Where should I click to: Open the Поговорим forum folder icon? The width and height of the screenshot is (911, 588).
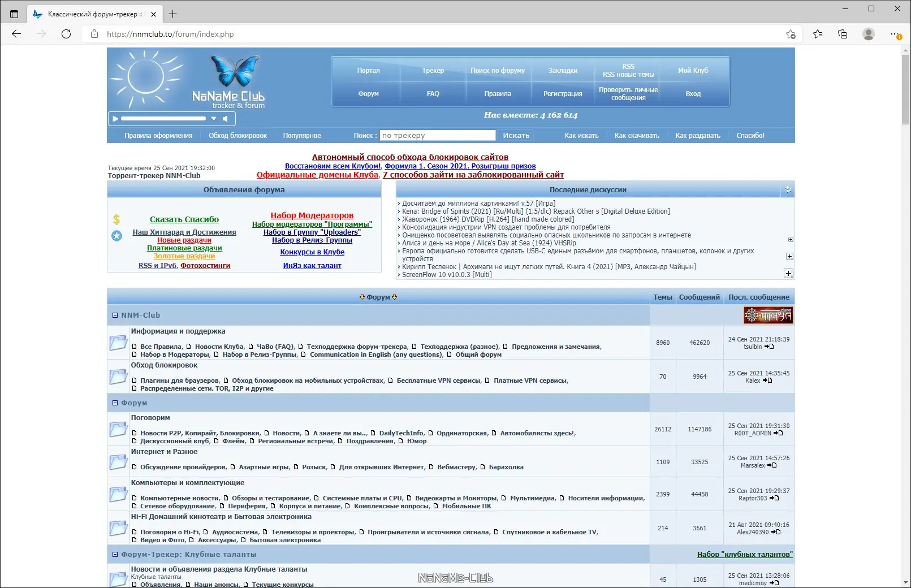(118, 430)
